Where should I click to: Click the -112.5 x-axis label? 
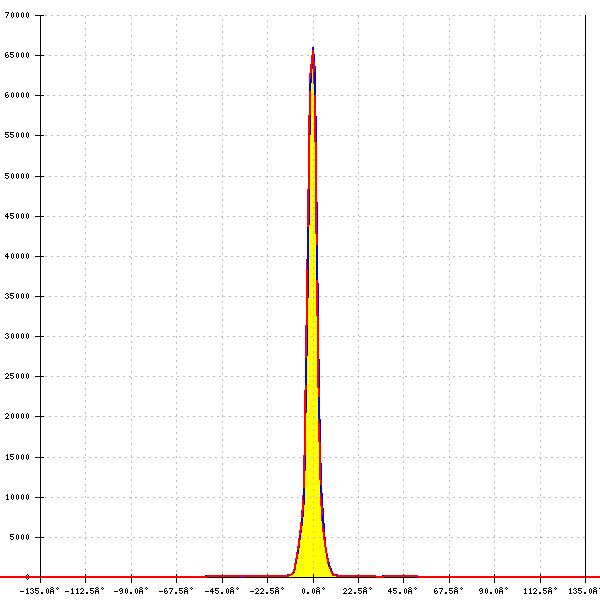click(x=85, y=591)
